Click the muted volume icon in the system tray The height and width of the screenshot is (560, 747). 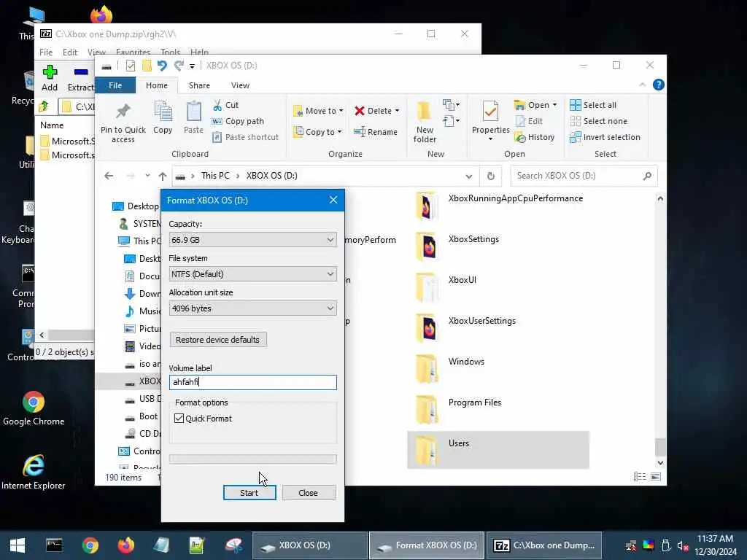coord(683,545)
